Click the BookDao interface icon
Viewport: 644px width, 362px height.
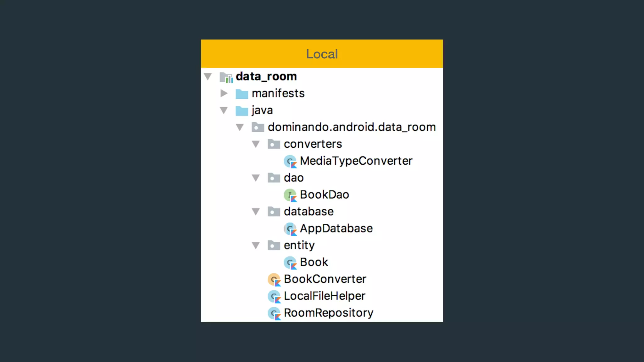coord(290,195)
